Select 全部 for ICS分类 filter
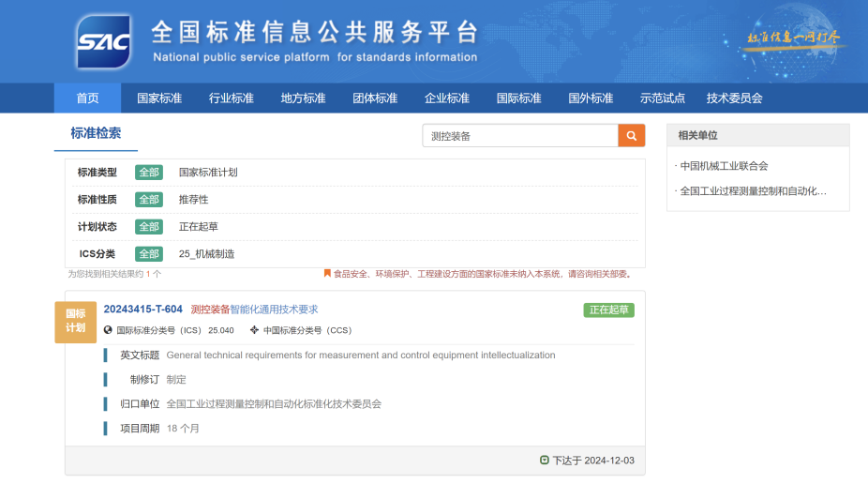The image size is (868, 484). point(148,254)
